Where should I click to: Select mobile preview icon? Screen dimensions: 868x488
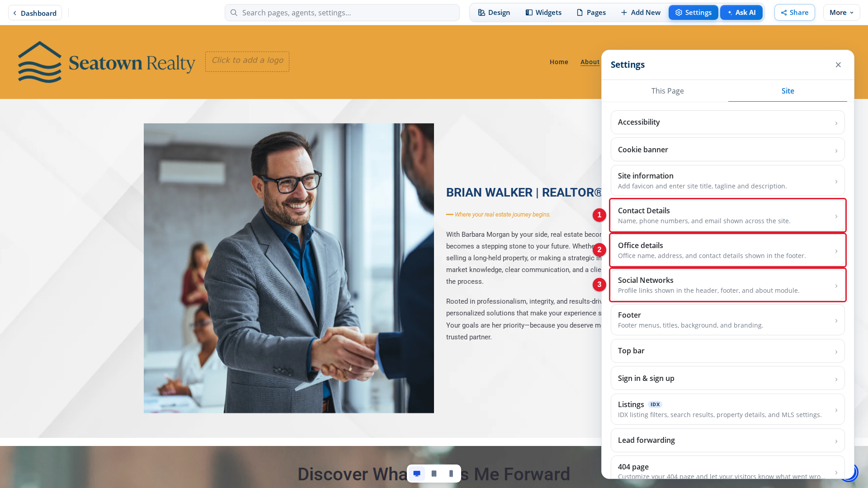click(451, 474)
